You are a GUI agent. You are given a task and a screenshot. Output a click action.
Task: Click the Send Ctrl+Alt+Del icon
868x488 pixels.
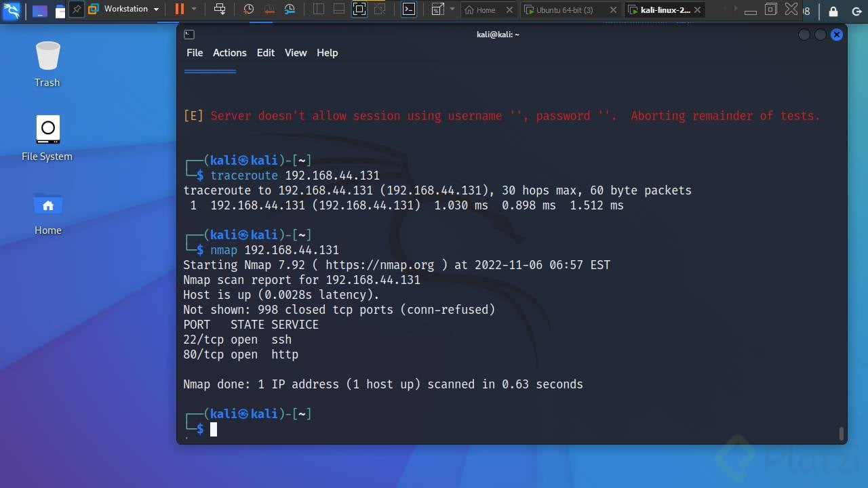coord(220,9)
